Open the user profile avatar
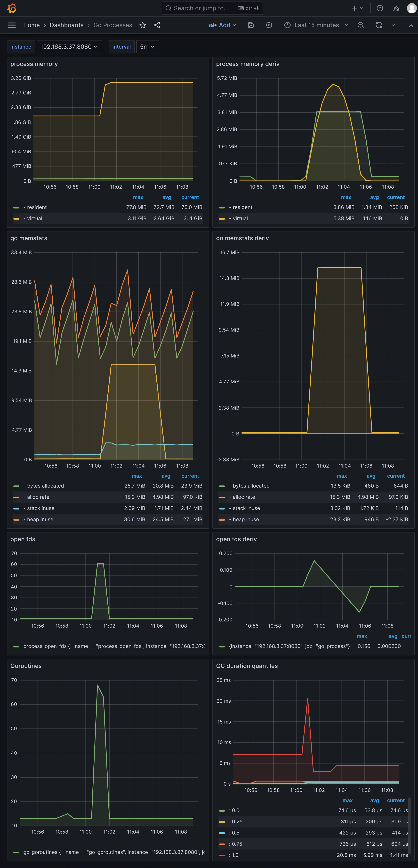 point(412,8)
